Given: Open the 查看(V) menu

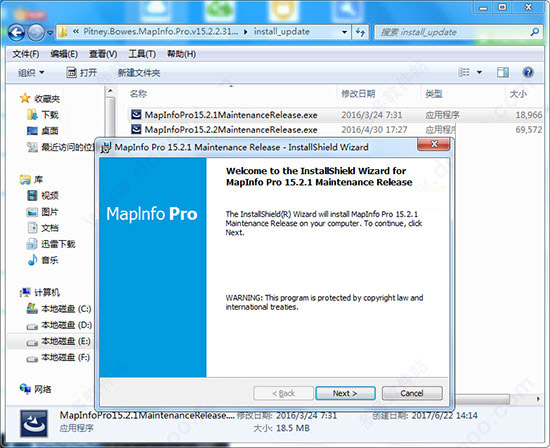Looking at the screenshot, I should pos(103,54).
